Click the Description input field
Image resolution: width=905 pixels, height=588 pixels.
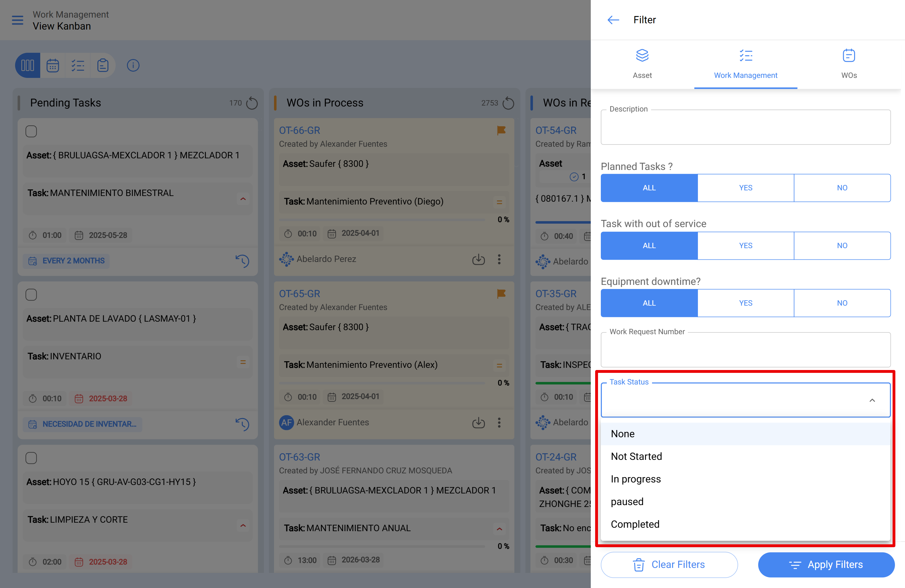tap(745, 127)
